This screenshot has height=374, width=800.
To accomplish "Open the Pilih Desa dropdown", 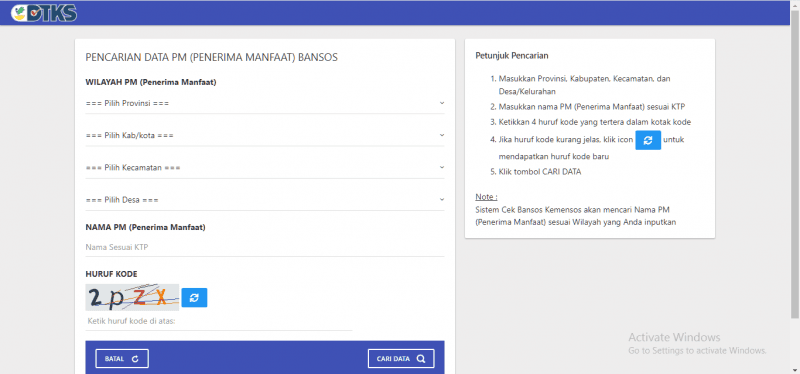I will [265, 200].
